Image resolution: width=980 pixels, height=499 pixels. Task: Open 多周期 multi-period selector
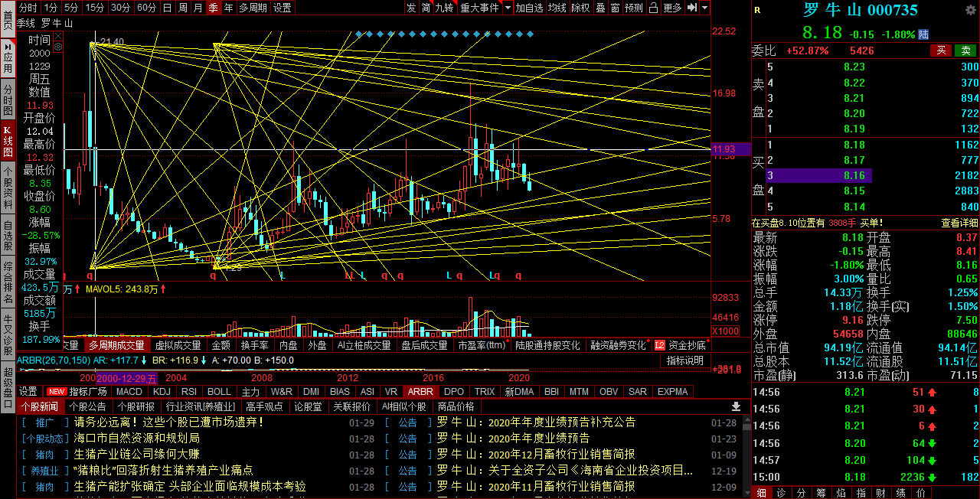tap(253, 8)
